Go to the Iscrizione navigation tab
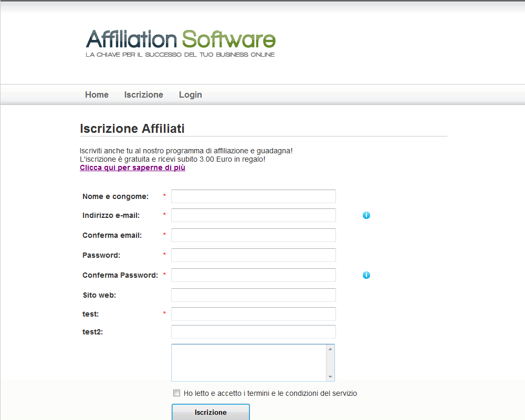Image resolution: width=525 pixels, height=420 pixels. pos(144,94)
